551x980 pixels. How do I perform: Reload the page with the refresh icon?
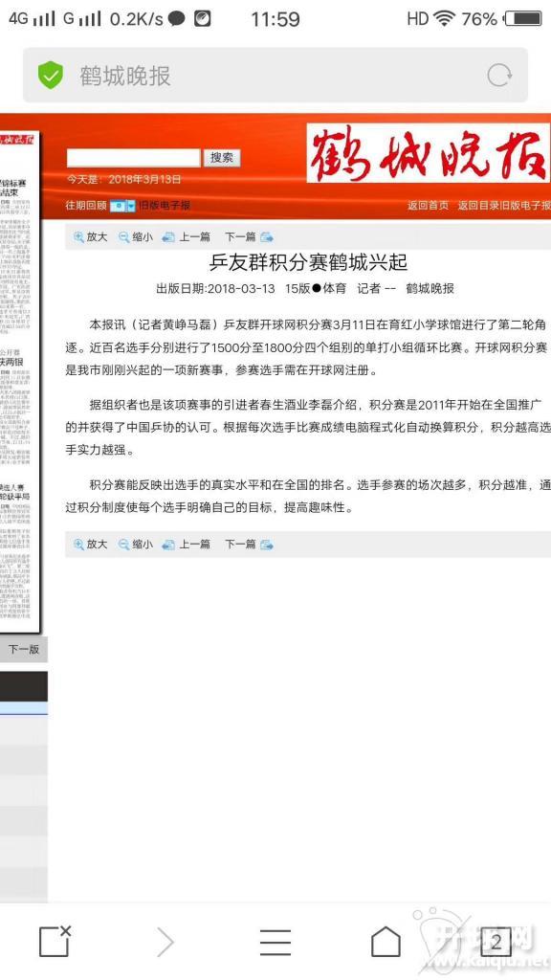coord(499,76)
